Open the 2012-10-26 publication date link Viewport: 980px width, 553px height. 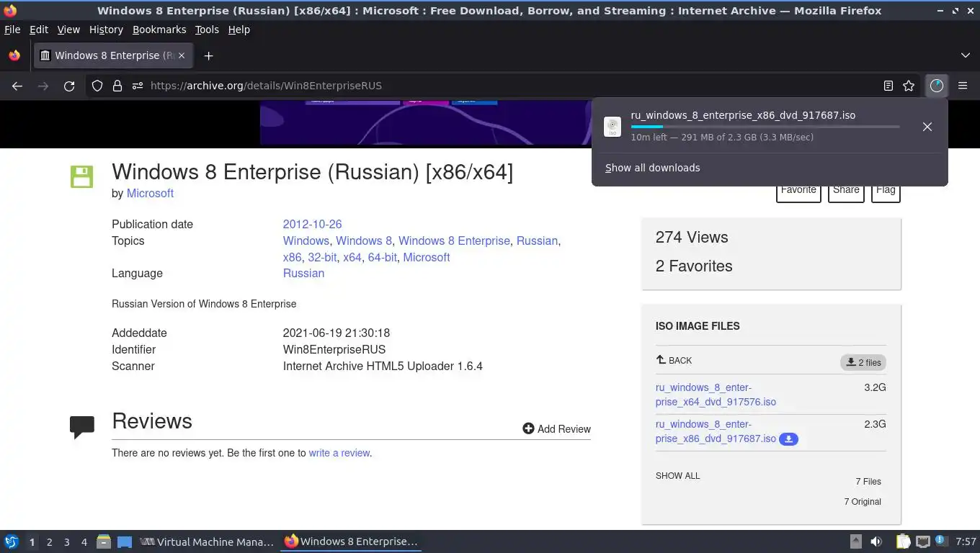pyautogui.click(x=312, y=225)
